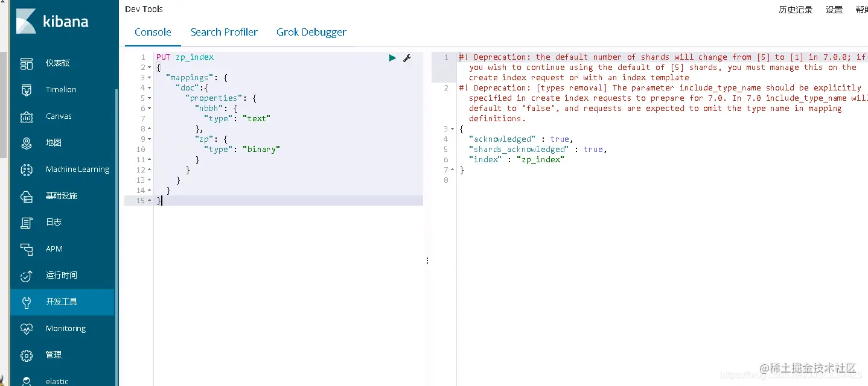Click the Dev Tools page title
The height and width of the screenshot is (386, 868).
pos(144,9)
